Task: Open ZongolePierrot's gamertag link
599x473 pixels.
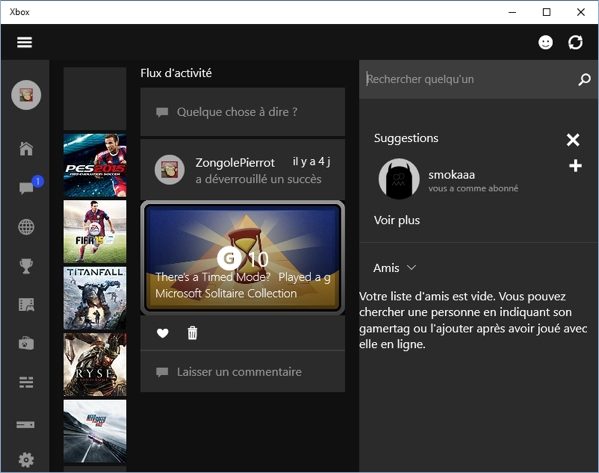Action: (235, 163)
